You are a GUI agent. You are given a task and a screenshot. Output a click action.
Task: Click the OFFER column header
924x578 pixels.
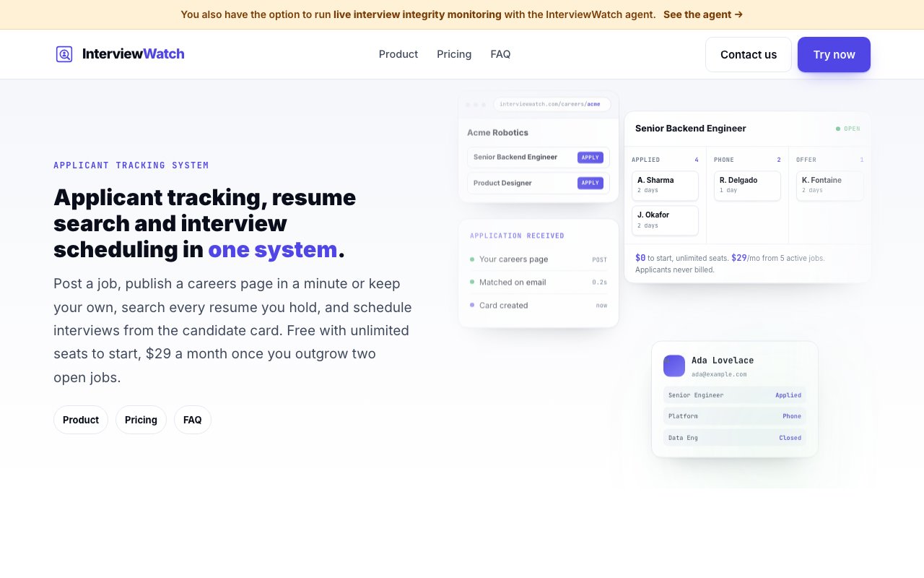806,160
